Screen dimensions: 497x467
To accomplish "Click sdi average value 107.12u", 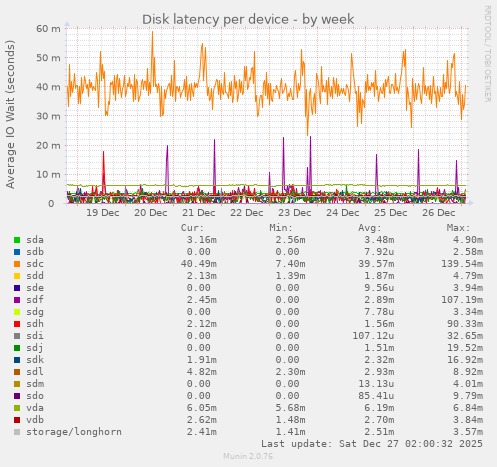I will pos(373,336).
